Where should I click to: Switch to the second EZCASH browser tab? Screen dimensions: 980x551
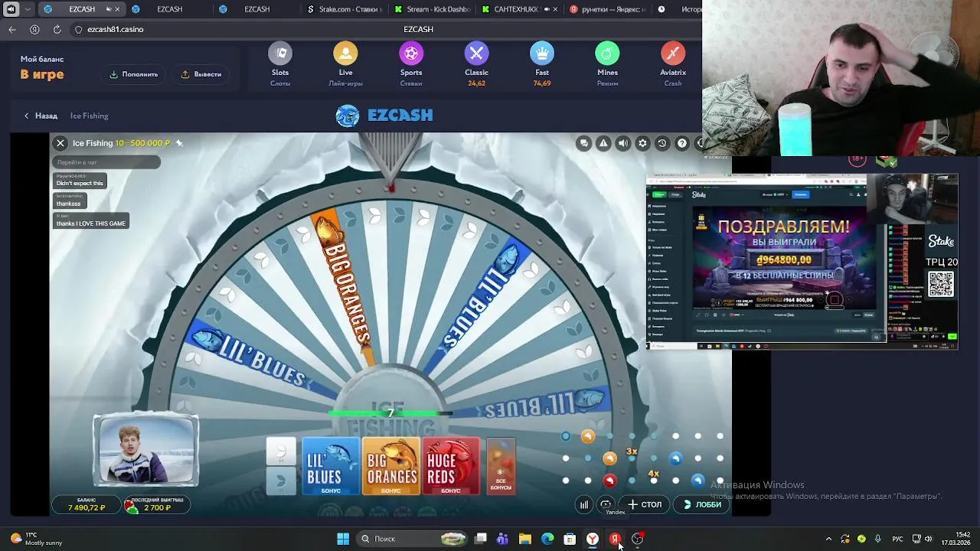tap(168, 9)
